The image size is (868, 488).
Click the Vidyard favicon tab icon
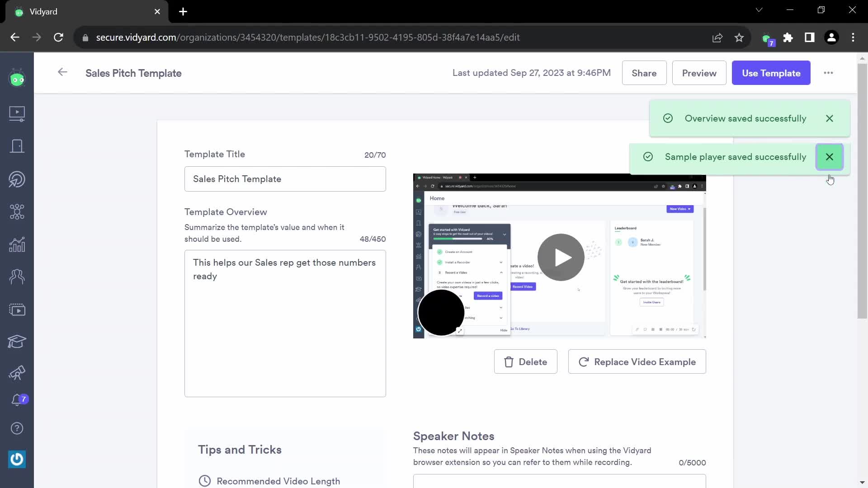pyautogui.click(x=19, y=12)
